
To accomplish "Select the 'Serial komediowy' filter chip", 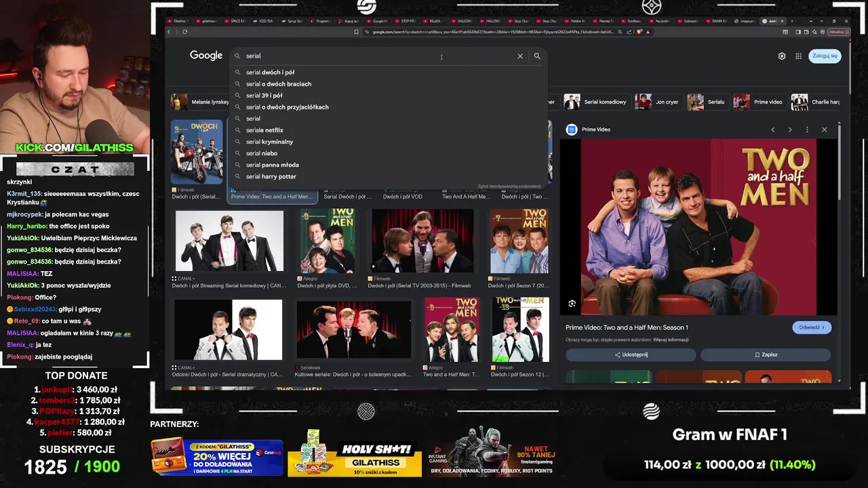I will [x=596, y=102].
